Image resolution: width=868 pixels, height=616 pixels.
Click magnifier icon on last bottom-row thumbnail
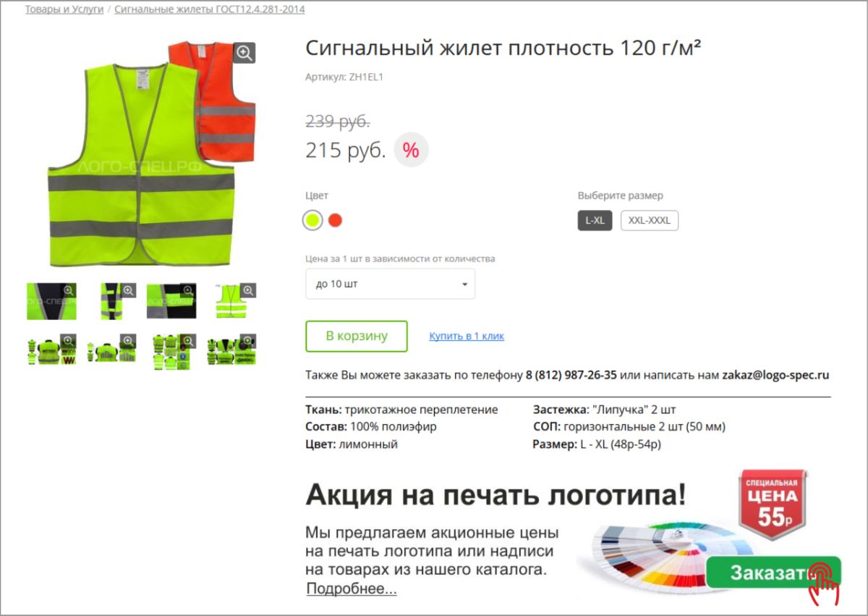pos(249,340)
